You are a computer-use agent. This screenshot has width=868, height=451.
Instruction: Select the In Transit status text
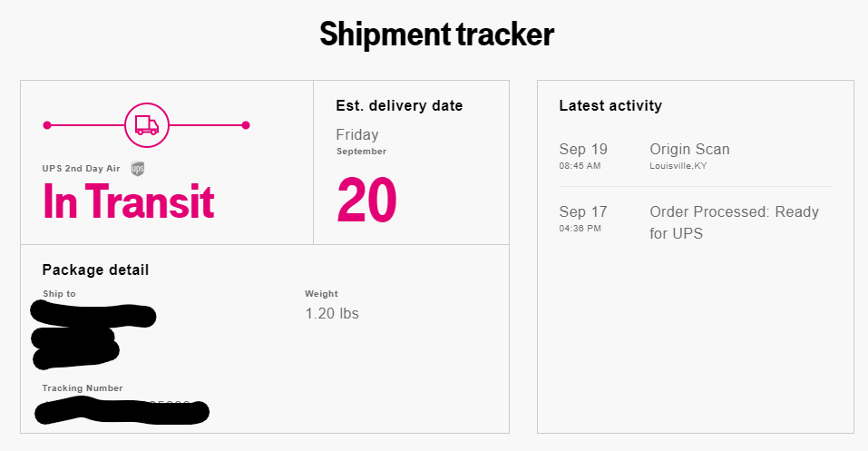[x=129, y=201]
